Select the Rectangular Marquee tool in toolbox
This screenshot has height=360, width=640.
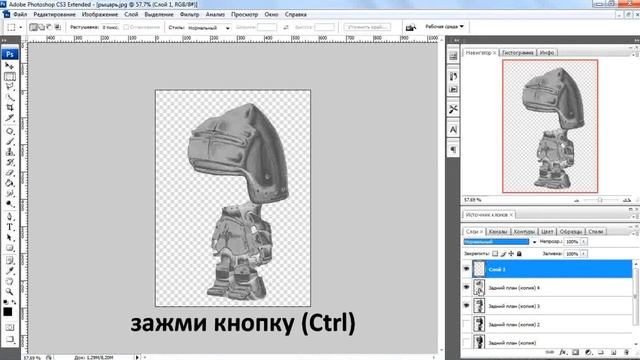tap(9, 76)
